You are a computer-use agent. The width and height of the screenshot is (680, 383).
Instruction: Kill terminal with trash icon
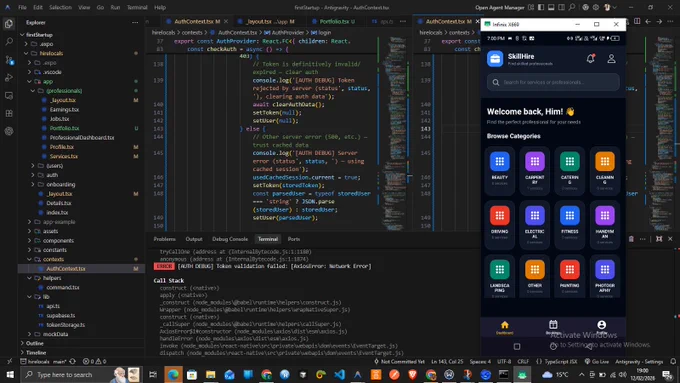click(631, 239)
